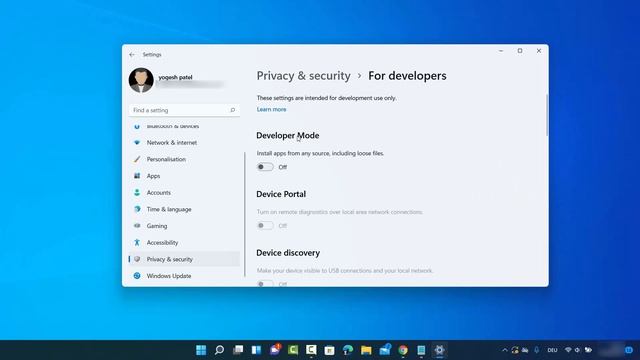Click the Network & internet wifi icon
This screenshot has width=640, height=360.
[137, 142]
